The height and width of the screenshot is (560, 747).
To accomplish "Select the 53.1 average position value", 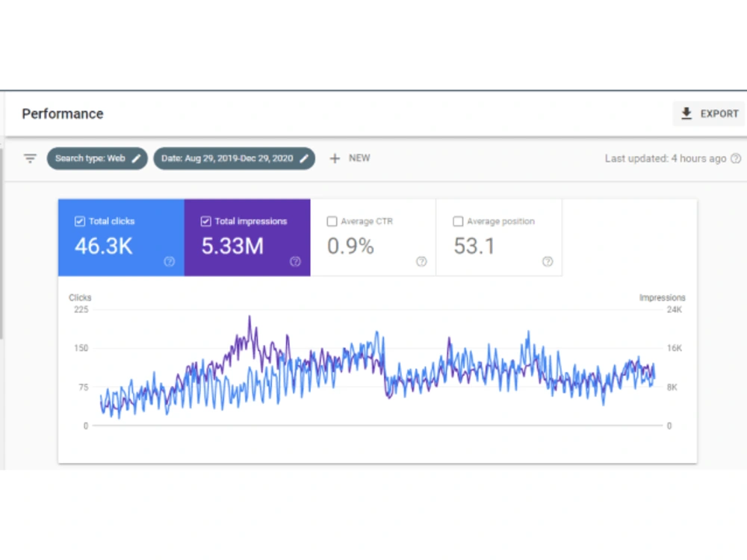I will (x=474, y=246).
